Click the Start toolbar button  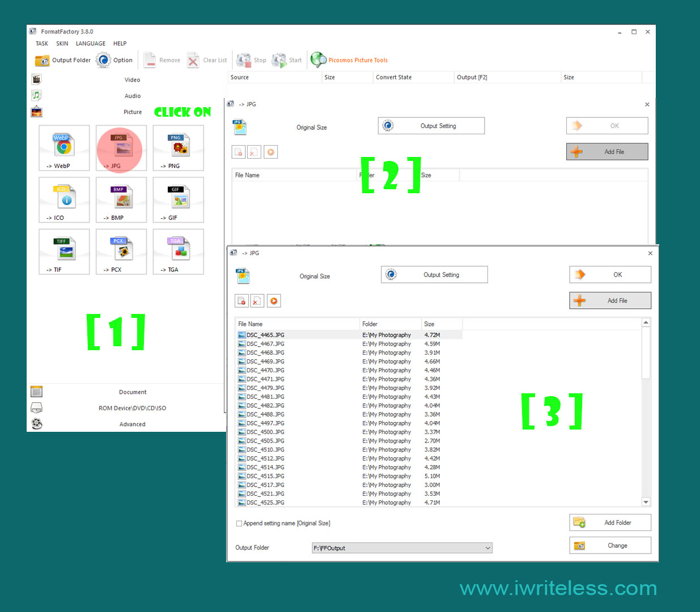(287, 60)
